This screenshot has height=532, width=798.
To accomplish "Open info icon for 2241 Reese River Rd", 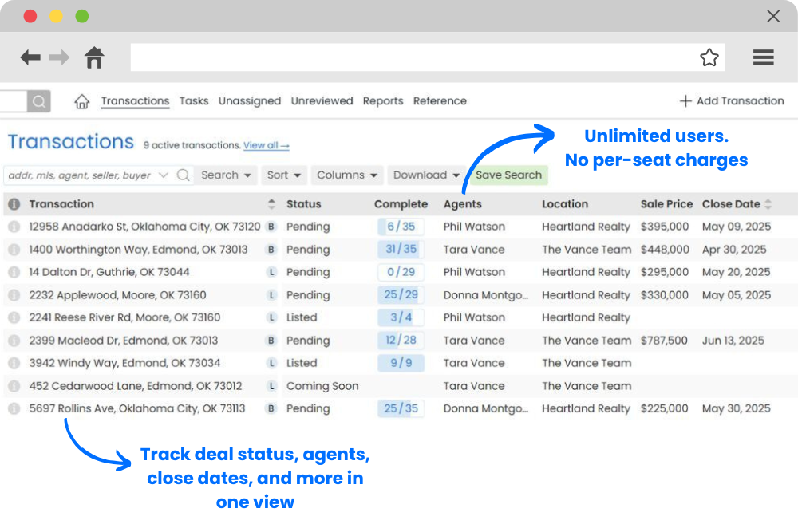I will click(x=14, y=317).
